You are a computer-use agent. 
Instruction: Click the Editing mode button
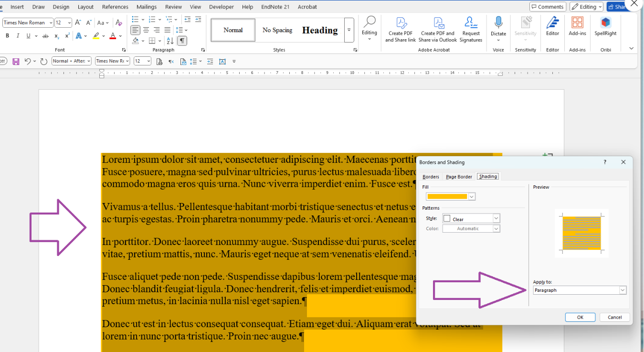586,7
